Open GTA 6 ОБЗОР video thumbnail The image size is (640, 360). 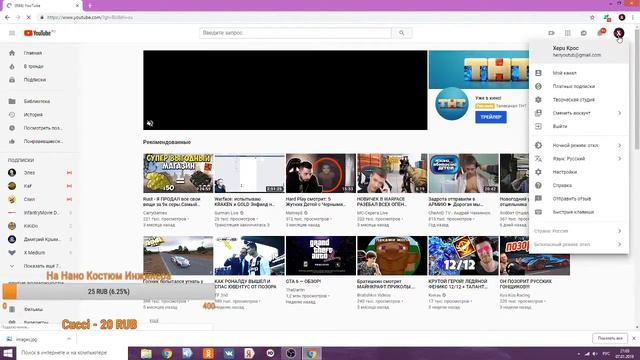point(320,256)
